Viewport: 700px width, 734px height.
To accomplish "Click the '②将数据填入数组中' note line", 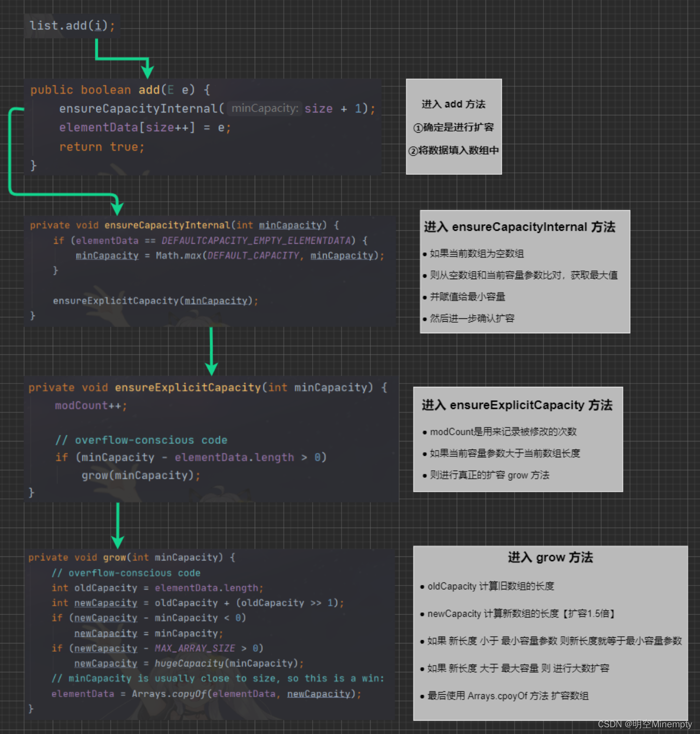I will (x=453, y=150).
